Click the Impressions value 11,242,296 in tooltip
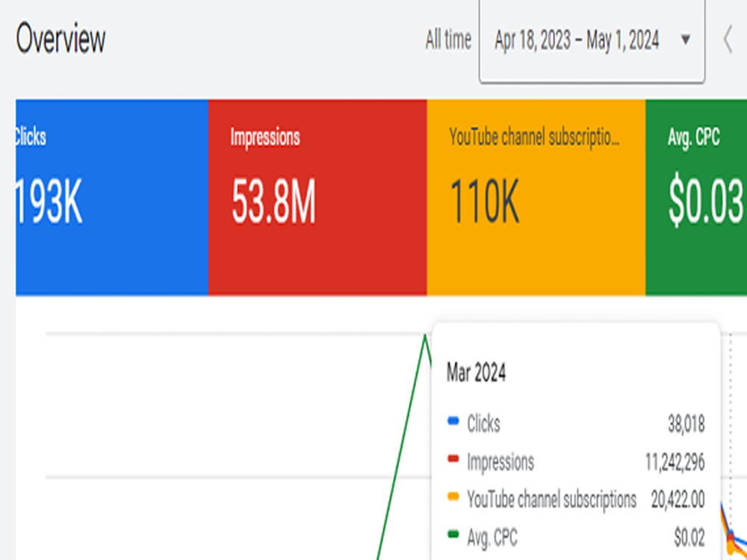 675,462
